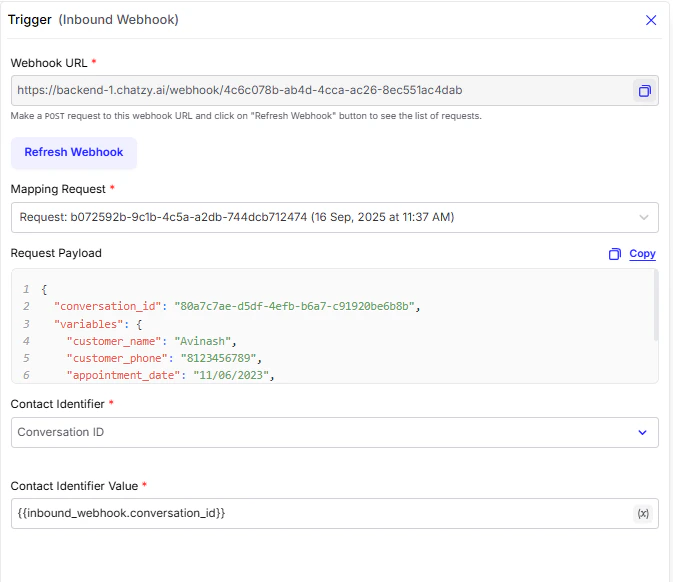Open the Mapping Request dropdown

[334, 218]
